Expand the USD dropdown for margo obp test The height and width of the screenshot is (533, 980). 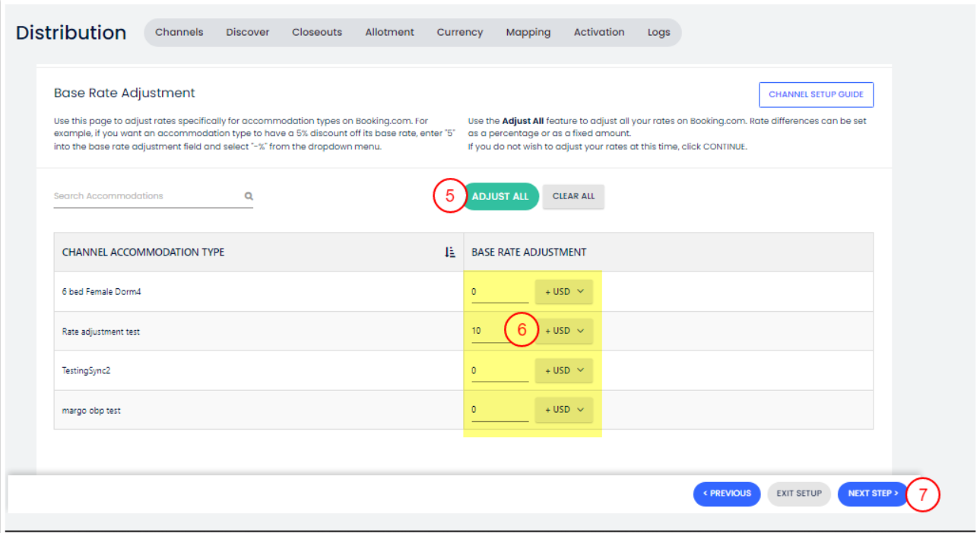pyautogui.click(x=563, y=410)
